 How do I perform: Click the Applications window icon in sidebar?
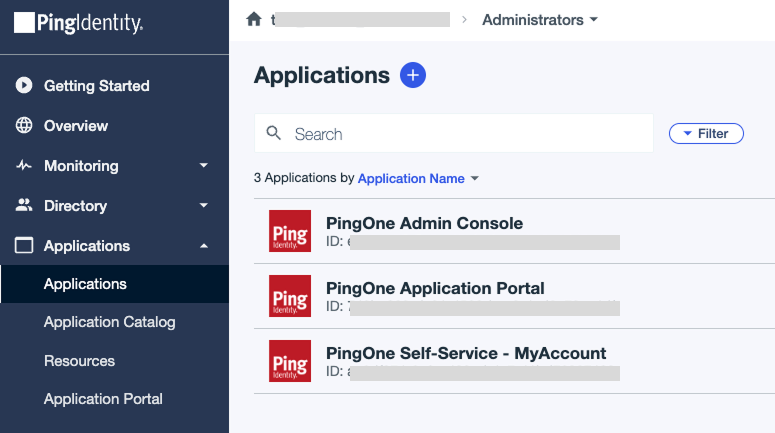pos(24,245)
